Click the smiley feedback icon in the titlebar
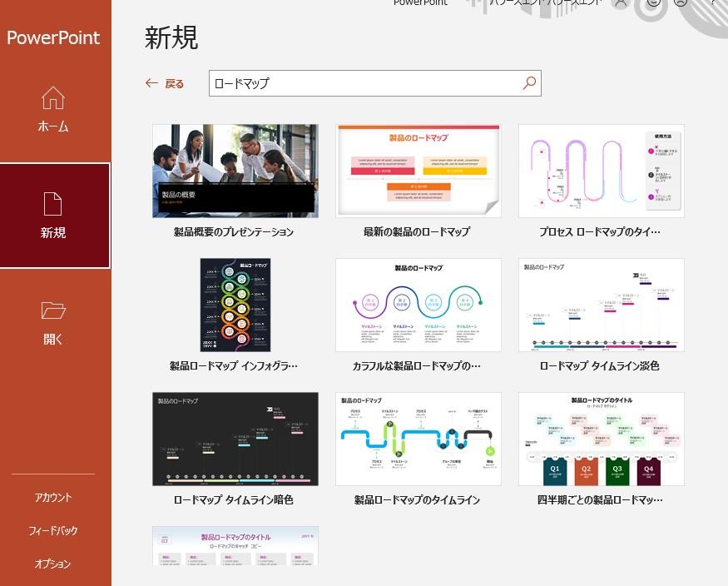Screen dimensions: 728x586 [652, 3]
